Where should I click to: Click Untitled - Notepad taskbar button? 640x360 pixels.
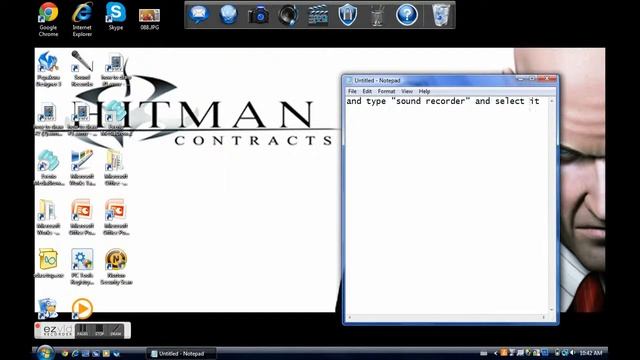click(181, 353)
